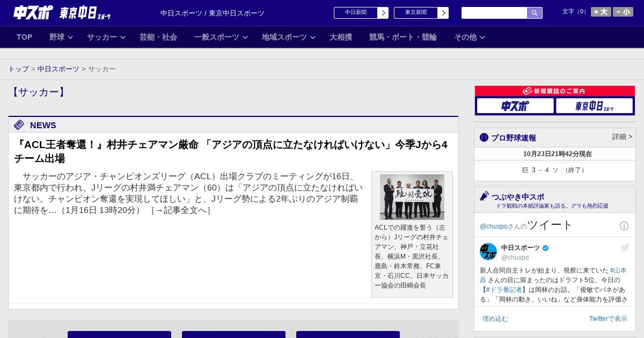This screenshot has height=338, width=644.
Task: Click the #山本昌 hashtag
Action: click(618, 270)
